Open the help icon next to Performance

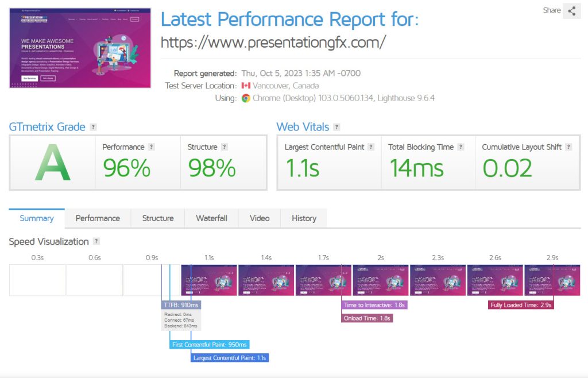pos(152,147)
